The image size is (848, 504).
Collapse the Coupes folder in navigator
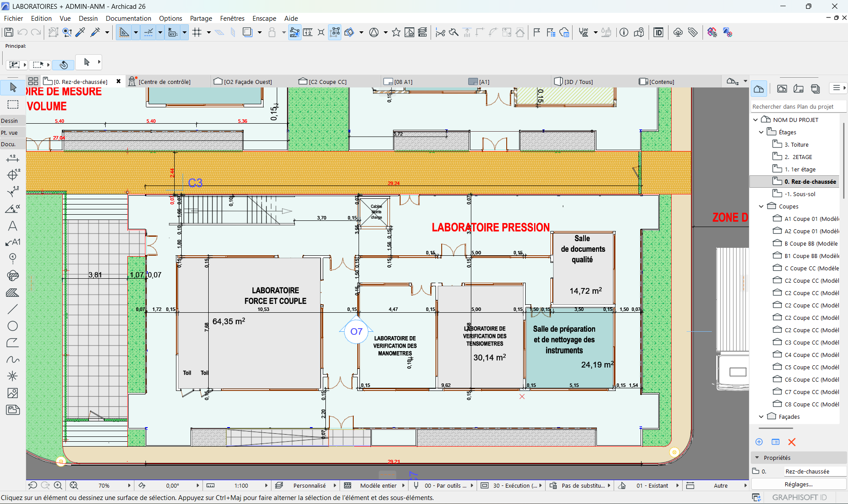(761, 206)
